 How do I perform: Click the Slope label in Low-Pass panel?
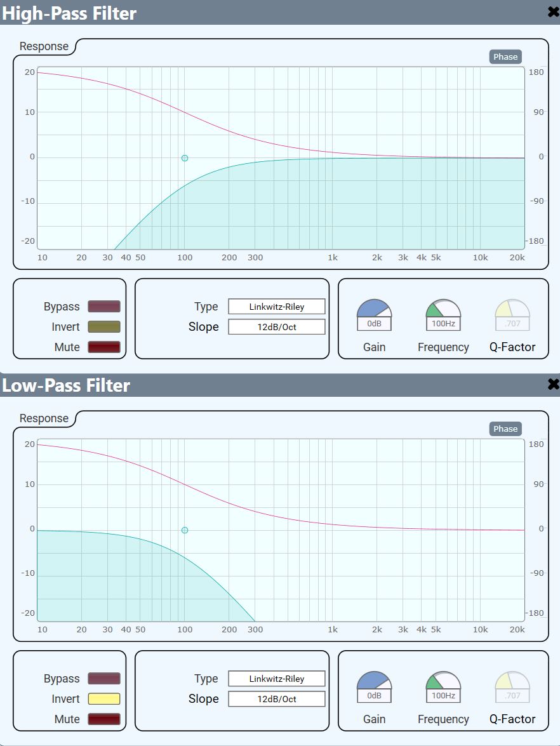[204, 699]
